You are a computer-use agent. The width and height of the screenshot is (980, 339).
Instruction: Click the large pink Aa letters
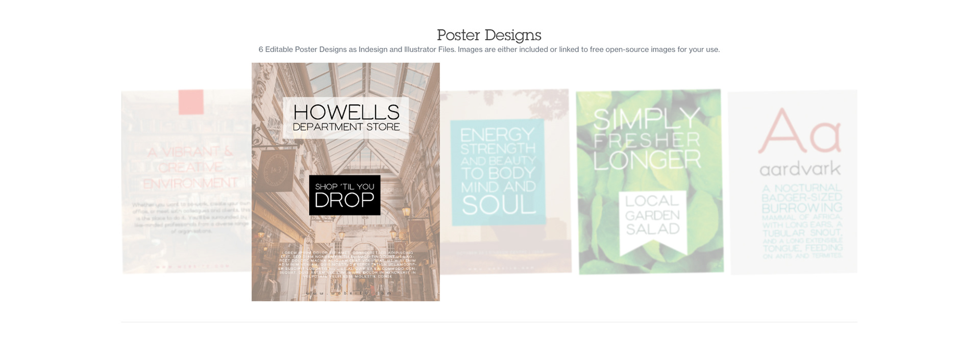point(799,131)
